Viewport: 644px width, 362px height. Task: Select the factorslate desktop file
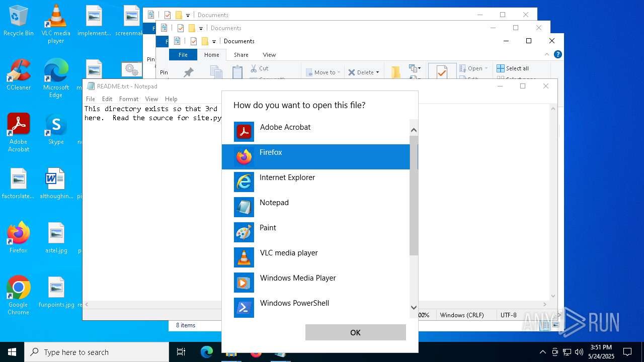coord(19,183)
